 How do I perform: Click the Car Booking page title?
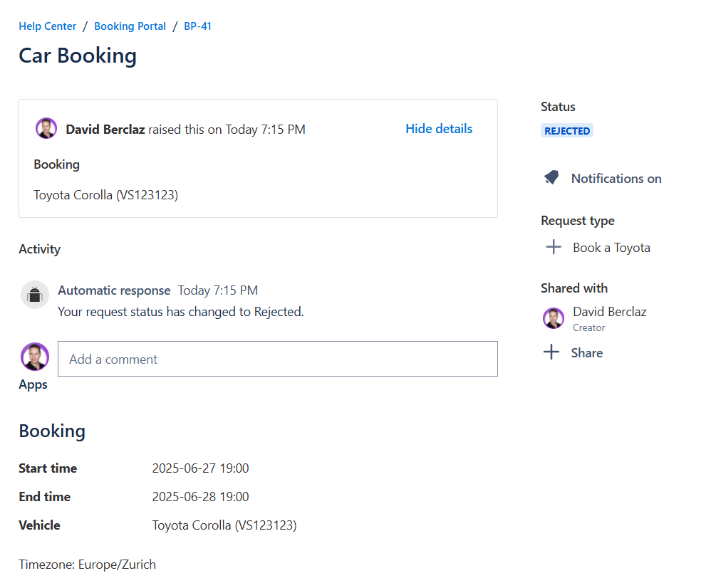click(78, 56)
